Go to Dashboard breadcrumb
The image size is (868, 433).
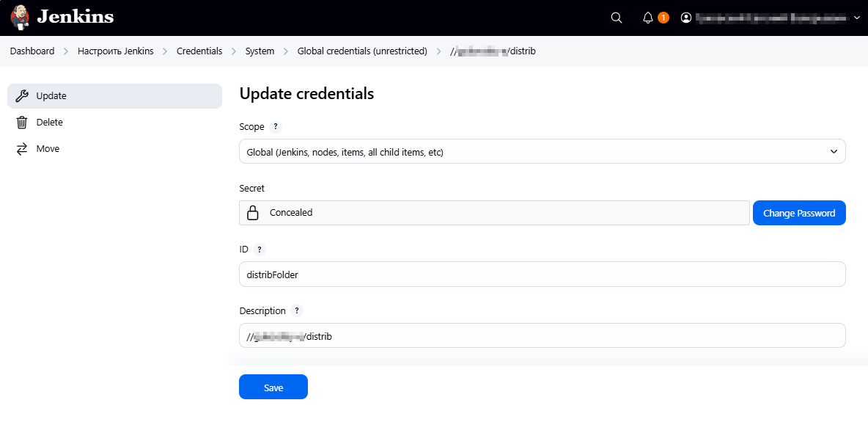tap(32, 51)
